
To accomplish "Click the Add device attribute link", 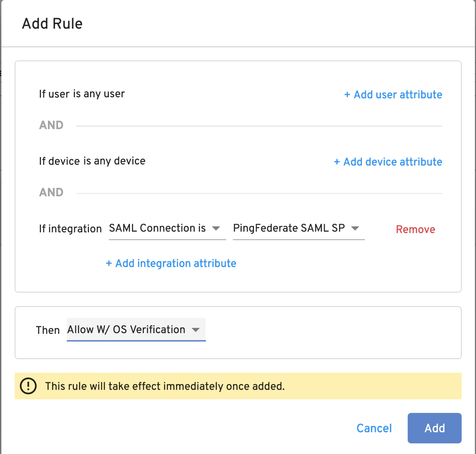I will [388, 162].
